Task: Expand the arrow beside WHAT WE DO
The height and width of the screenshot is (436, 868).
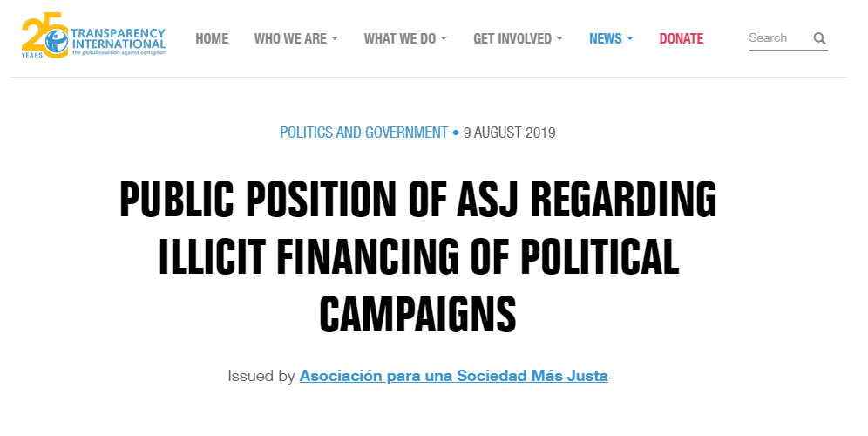Action: click(444, 39)
